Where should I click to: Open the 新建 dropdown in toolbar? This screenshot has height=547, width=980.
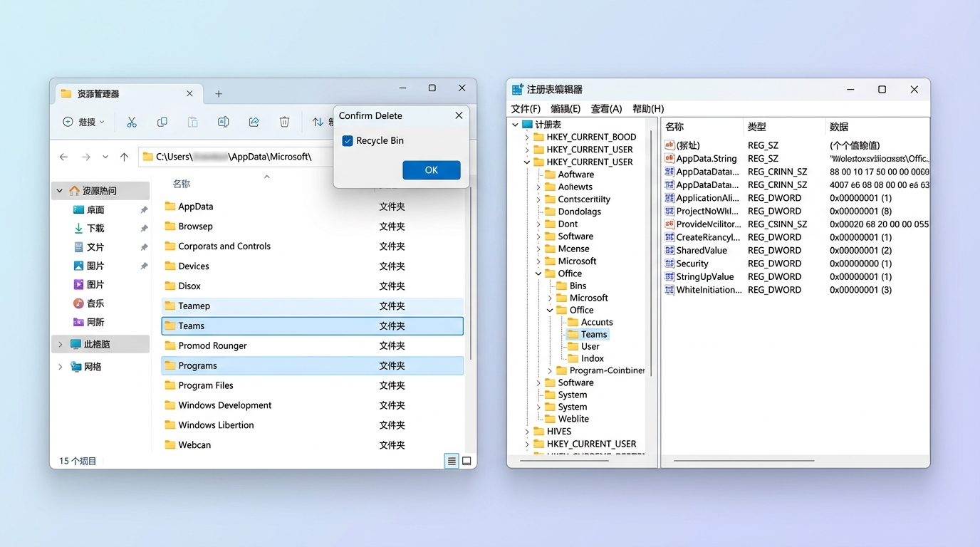pyautogui.click(x=84, y=123)
